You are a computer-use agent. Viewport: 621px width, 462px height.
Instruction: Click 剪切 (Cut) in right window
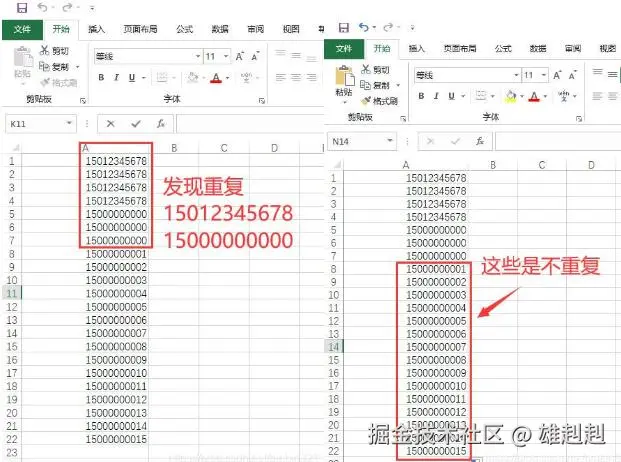pos(375,70)
